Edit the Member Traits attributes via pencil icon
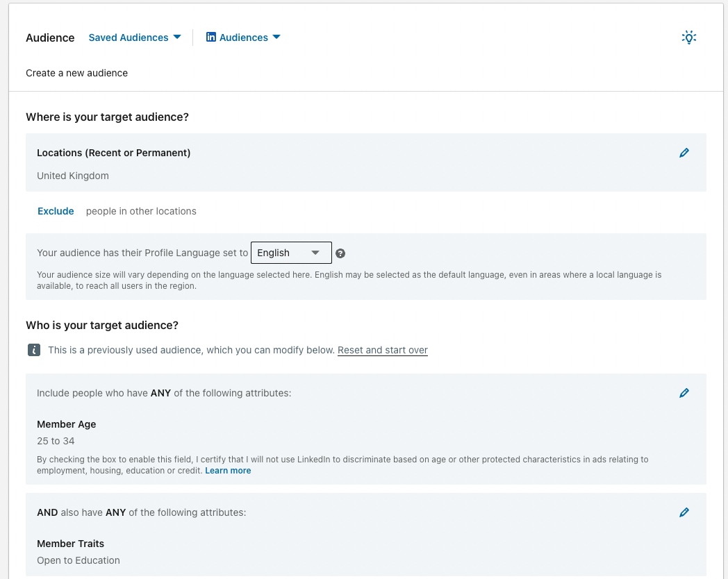This screenshot has height=579, width=728. [x=684, y=512]
